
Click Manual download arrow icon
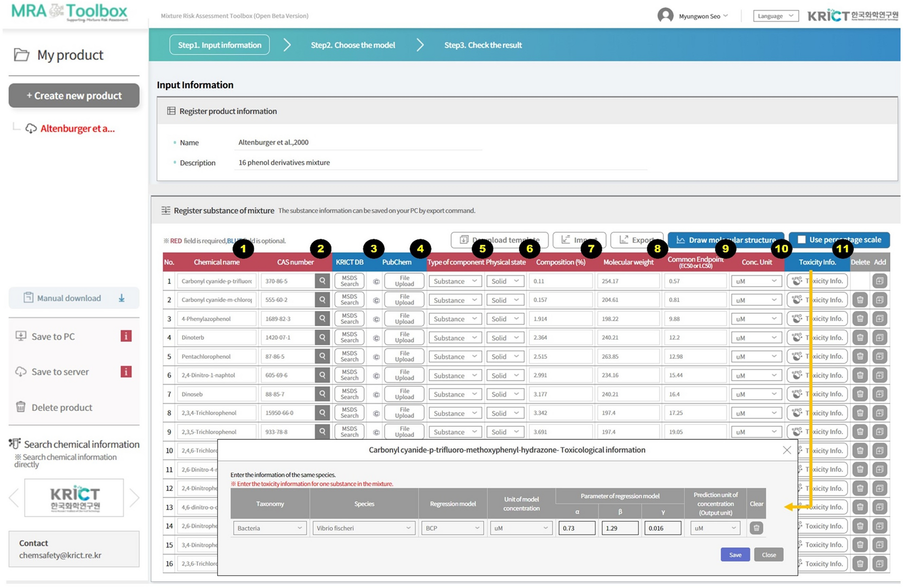point(122,298)
